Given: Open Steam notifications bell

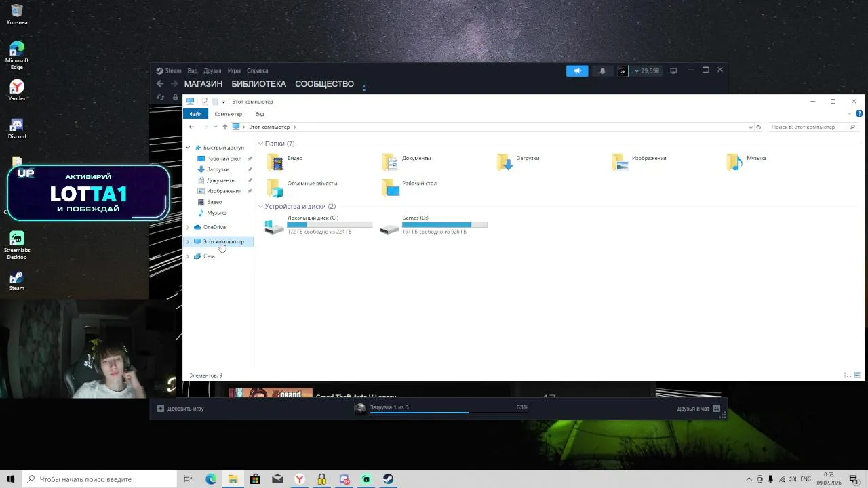Looking at the screenshot, I should click(x=602, y=70).
